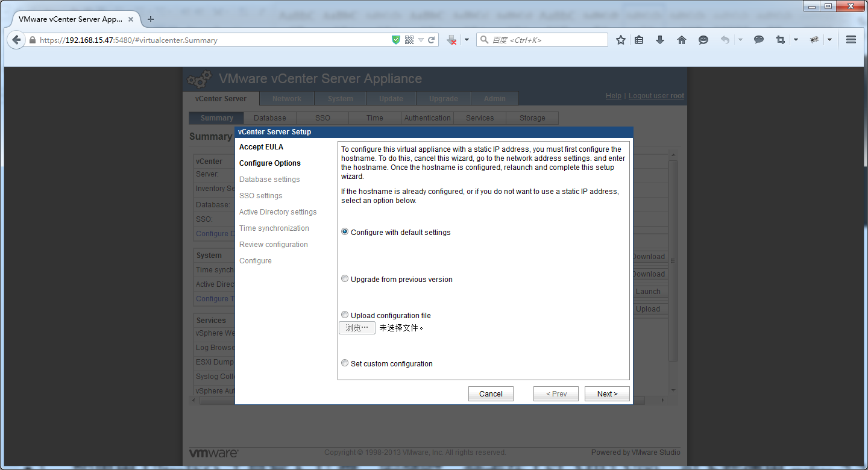This screenshot has width=868, height=470.
Task: Click the search magnifier icon in search box
Action: coord(484,40)
